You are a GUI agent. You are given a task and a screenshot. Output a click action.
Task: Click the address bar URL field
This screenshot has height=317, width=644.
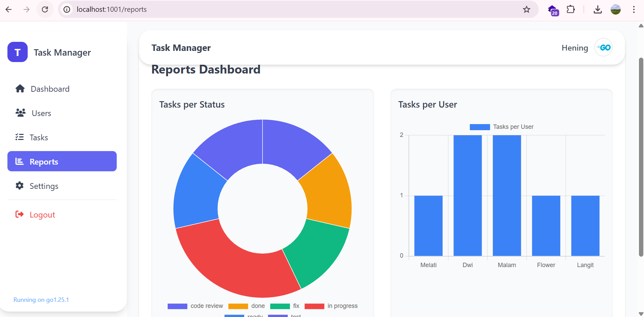tap(270, 9)
